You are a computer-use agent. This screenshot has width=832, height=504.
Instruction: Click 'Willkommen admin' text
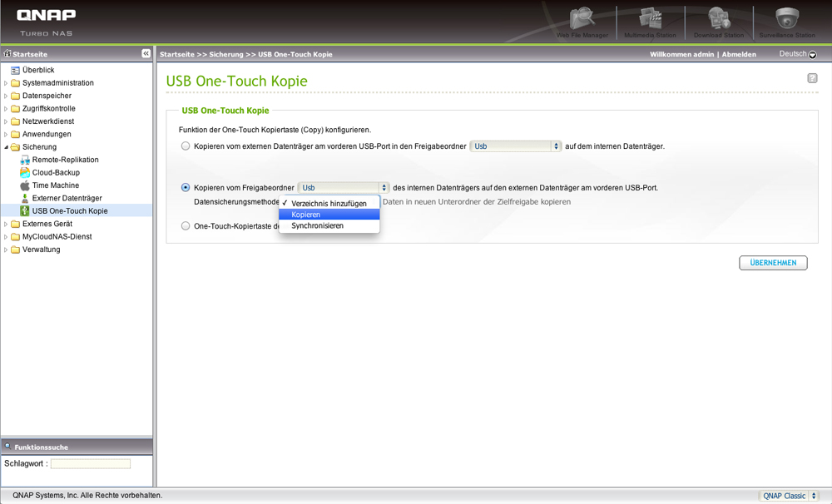click(682, 54)
